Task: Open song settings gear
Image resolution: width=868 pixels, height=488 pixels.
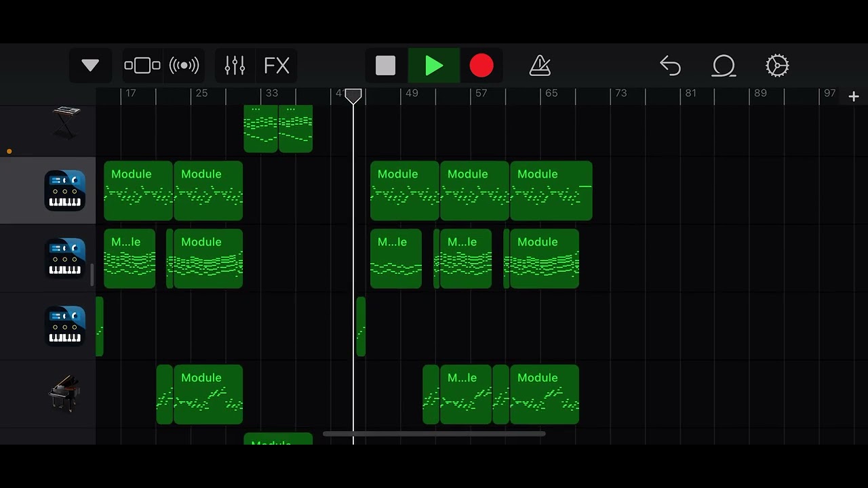Action: pyautogui.click(x=777, y=66)
